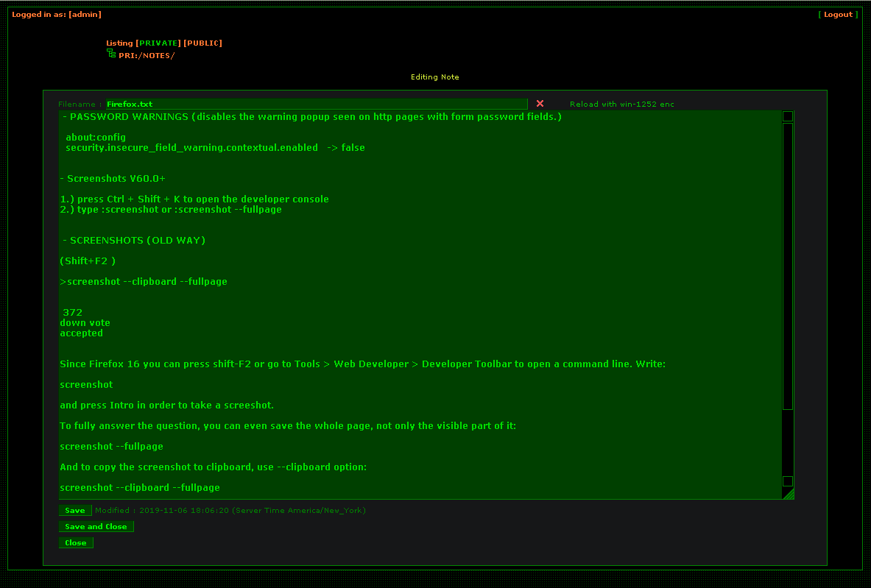Click the empty scrollbar track below the thumb
Screen dimensions: 871x588
(788, 442)
